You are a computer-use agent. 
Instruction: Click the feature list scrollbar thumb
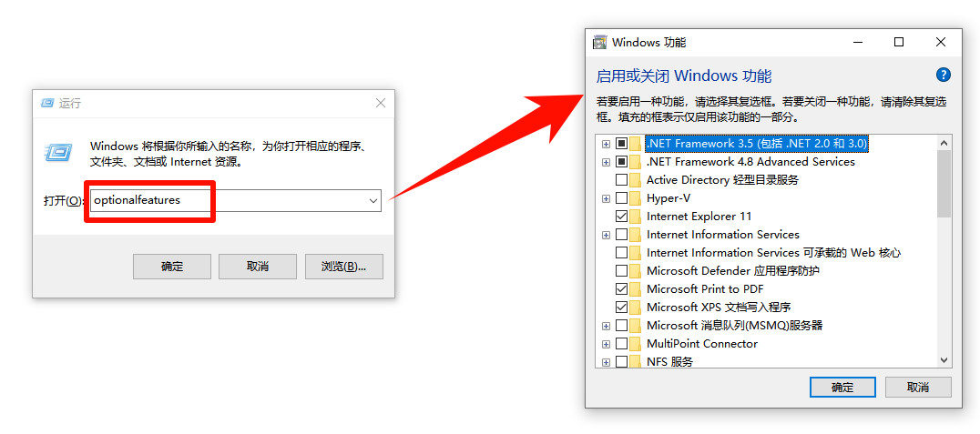944,184
